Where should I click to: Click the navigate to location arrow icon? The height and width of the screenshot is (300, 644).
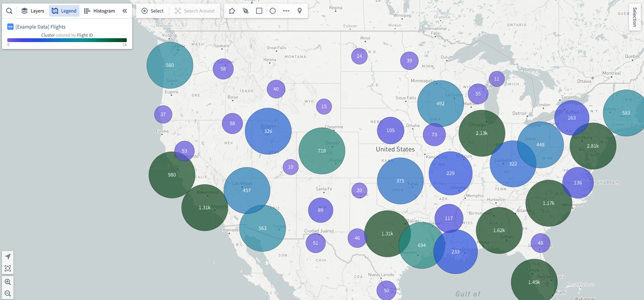pos(8,256)
